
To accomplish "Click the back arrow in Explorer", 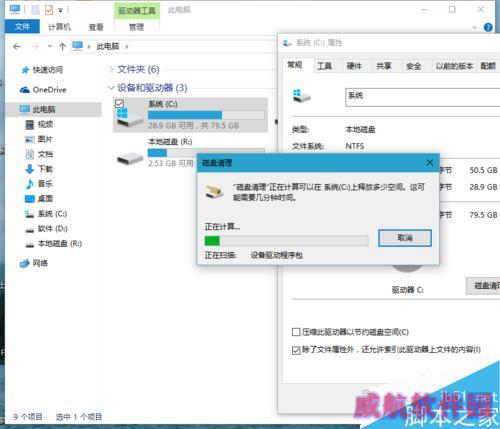I will point(17,47).
